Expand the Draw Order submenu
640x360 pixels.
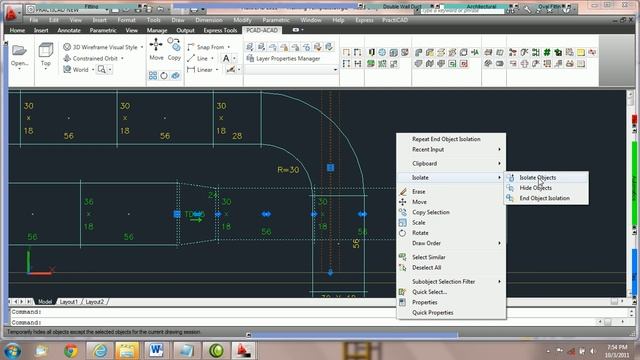451,243
